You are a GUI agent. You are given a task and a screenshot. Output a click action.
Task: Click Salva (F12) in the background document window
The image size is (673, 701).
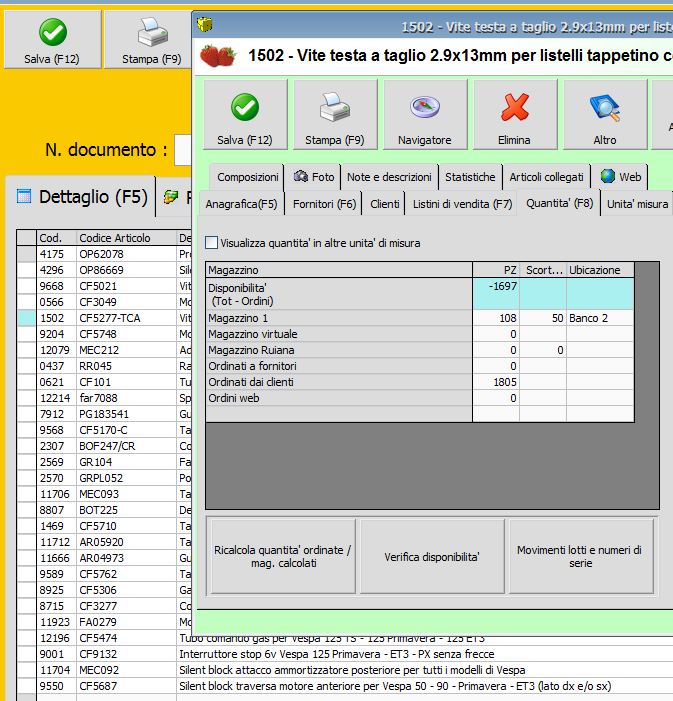[52, 39]
